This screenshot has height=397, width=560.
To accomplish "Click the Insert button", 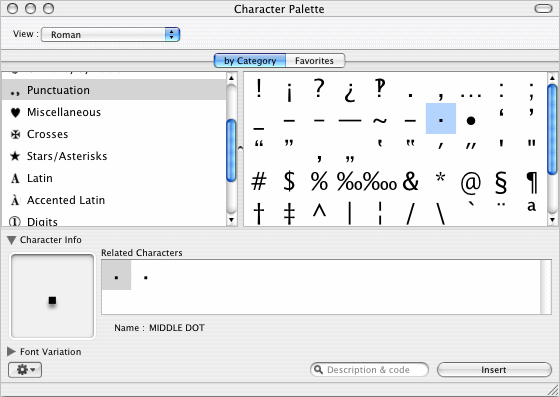I will point(494,370).
